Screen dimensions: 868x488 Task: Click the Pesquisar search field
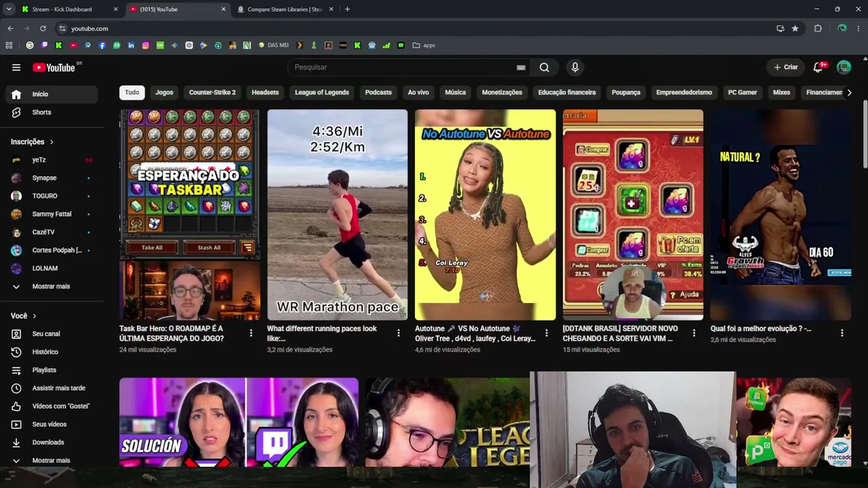[405, 67]
